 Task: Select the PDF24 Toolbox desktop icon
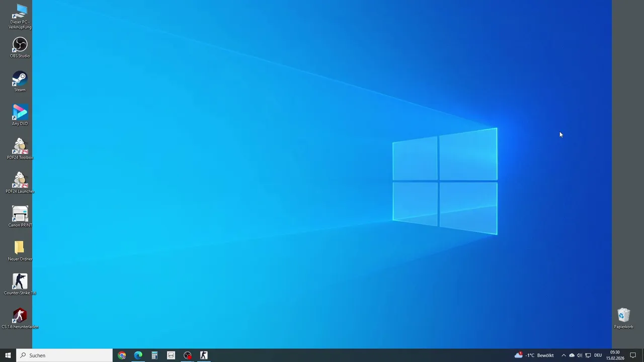click(20, 149)
